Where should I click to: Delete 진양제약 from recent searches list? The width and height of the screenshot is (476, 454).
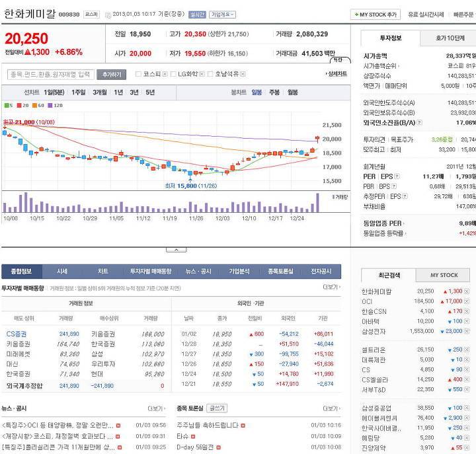click(467, 447)
